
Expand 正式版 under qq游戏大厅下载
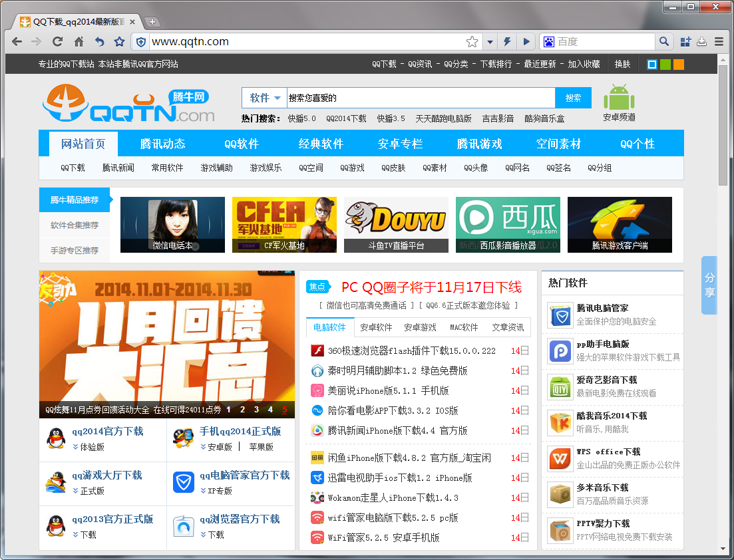(x=89, y=491)
